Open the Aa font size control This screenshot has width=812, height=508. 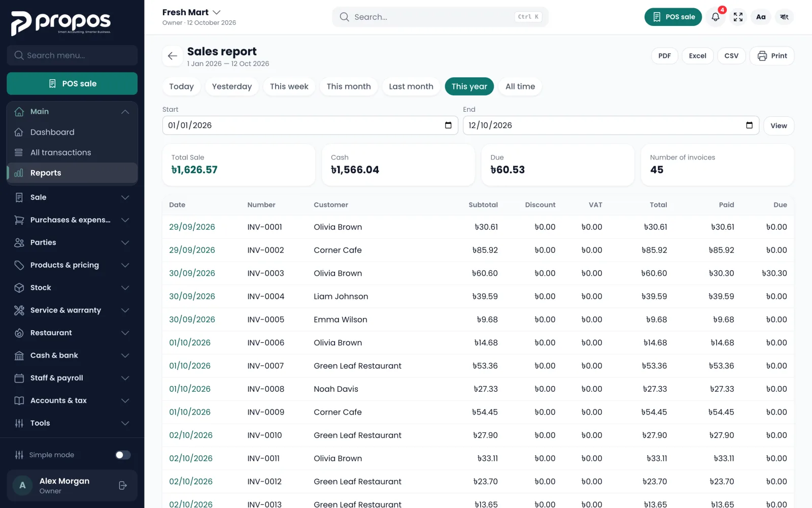point(761,17)
